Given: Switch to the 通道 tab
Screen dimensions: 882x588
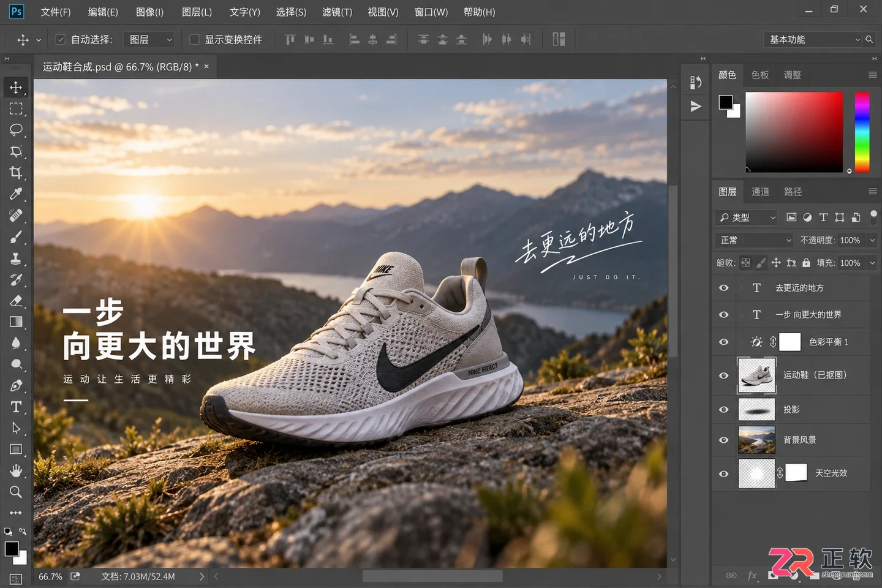Looking at the screenshot, I should click(x=760, y=192).
